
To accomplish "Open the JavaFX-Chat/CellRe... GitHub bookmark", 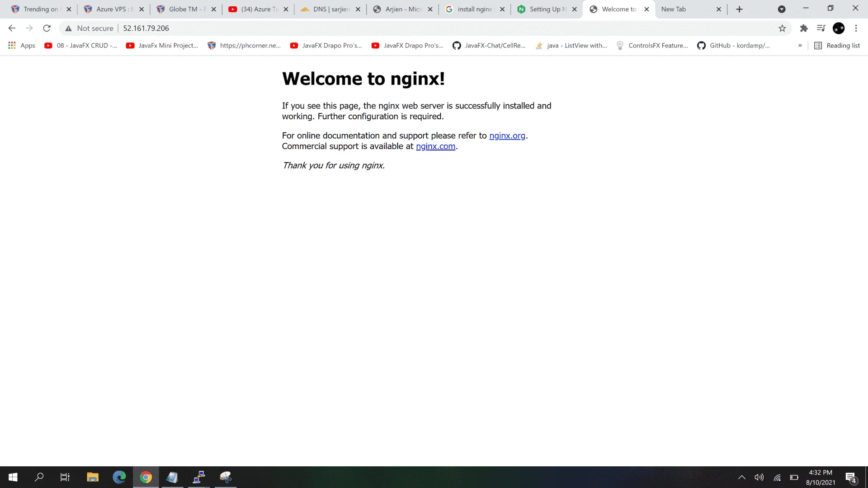I will pos(489,46).
